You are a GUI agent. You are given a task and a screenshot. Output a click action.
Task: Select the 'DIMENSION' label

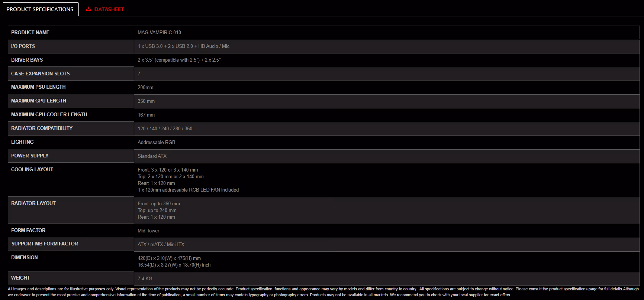pos(25,257)
